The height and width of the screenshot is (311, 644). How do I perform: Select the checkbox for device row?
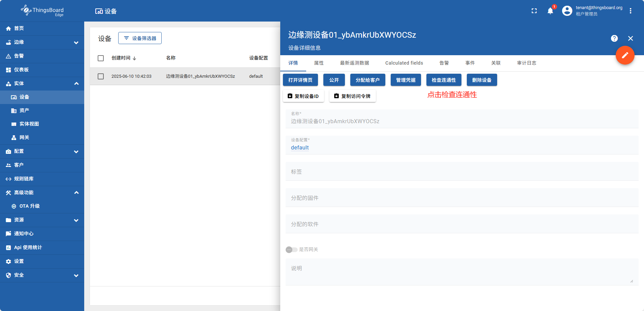[101, 76]
